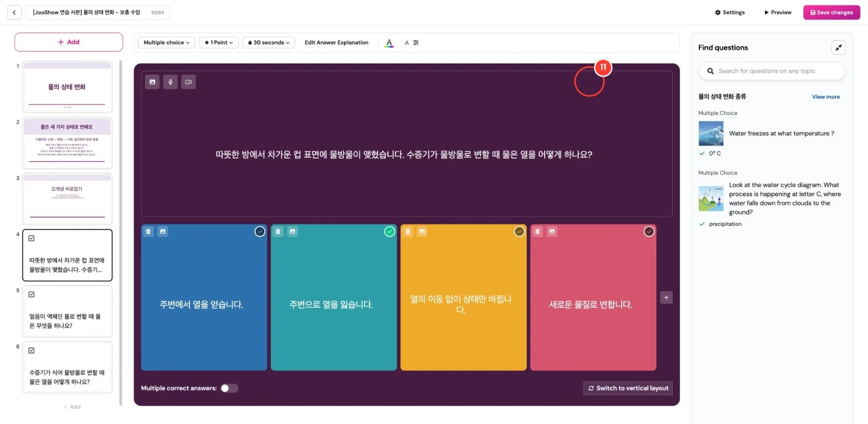
Task: Add a video to the question
Action: (188, 82)
